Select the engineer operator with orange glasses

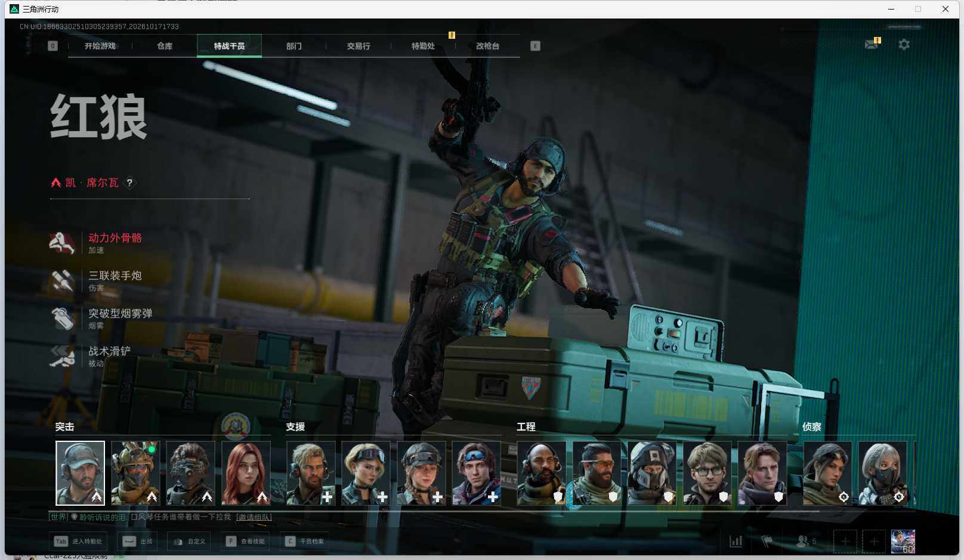pyautogui.click(x=597, y=474)
